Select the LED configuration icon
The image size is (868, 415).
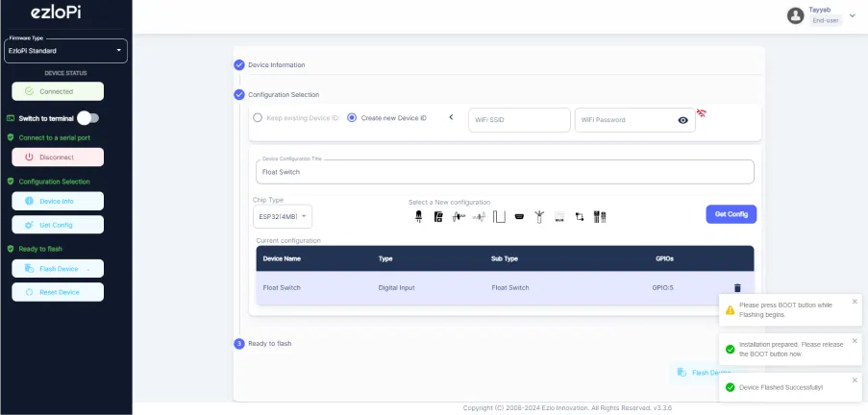coord(418,217)
